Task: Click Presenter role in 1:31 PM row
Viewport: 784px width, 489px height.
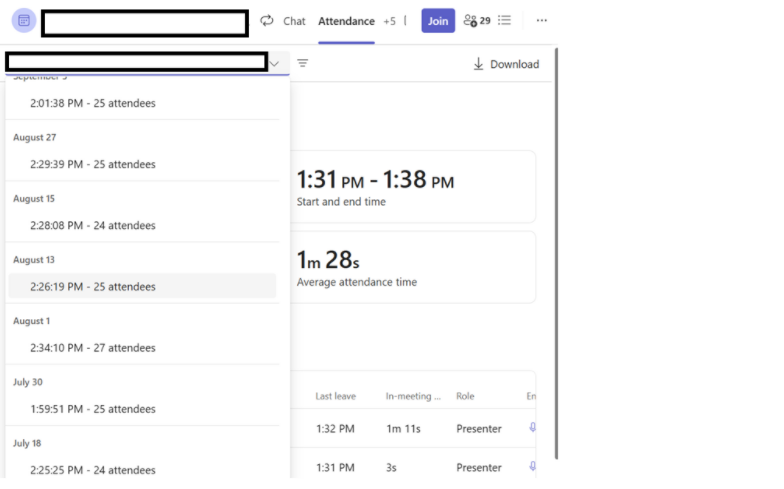Action: click(x=479, y=468)
